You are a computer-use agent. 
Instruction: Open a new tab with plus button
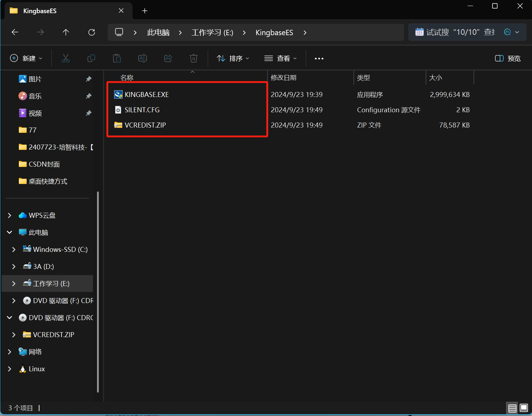coord(145,11)
